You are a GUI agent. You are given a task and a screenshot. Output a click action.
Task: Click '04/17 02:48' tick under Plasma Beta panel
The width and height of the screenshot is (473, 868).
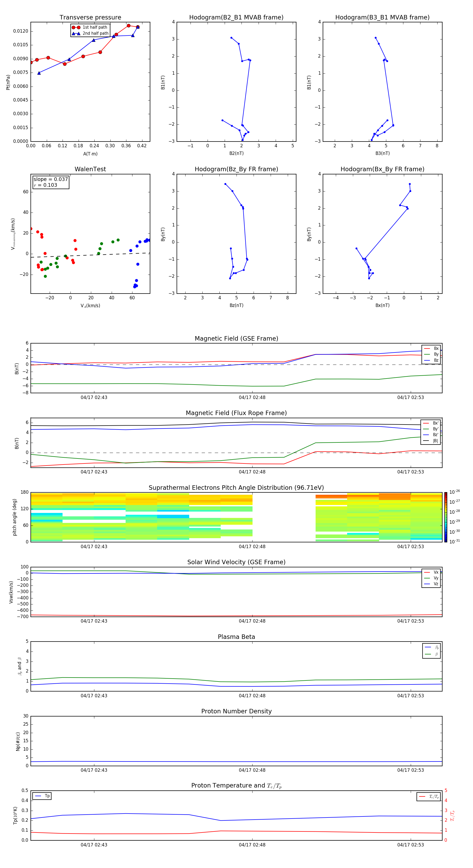tap(252, 696)
